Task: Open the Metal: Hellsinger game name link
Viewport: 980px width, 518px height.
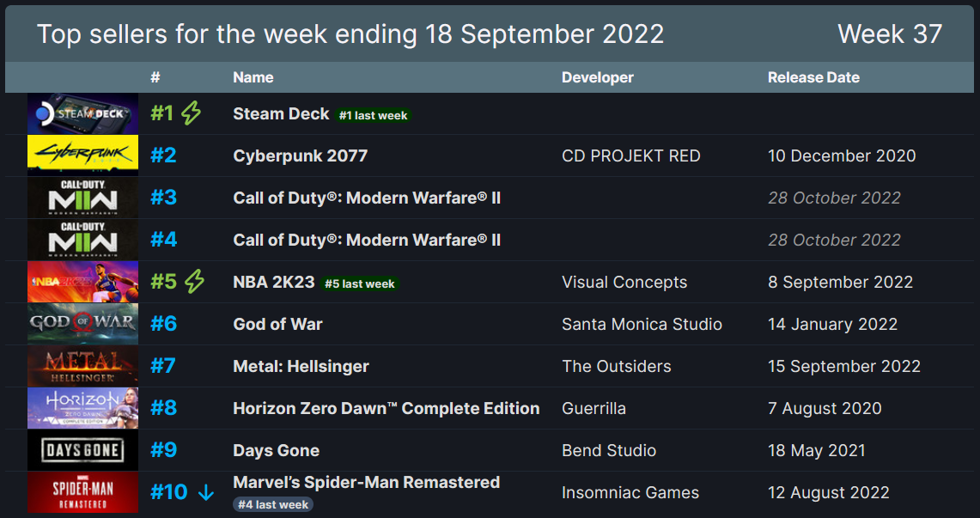Action: (x=301, y=366)
